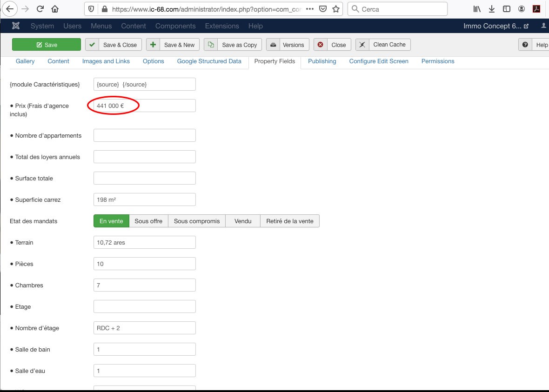
Task: Click the Prix field showing 441 000 €
Action: (x=145, y=106)
